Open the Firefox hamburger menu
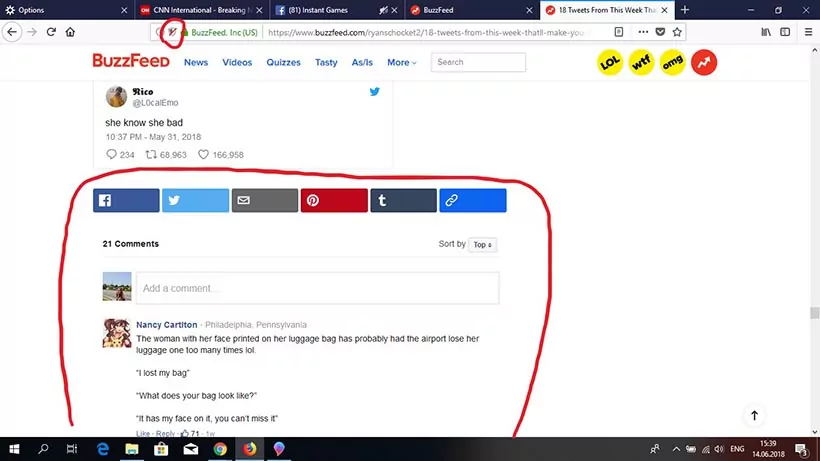The width and height of the screenshot is (820, 461). [x=808, y=32]
